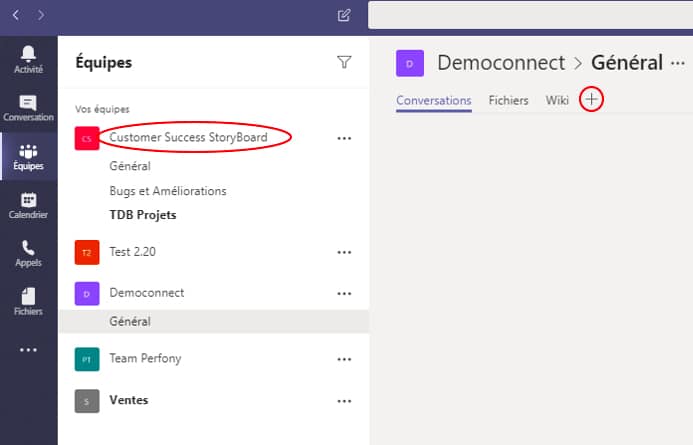Open more options for Ventes team
693x445 pixels.
[344, 400]
